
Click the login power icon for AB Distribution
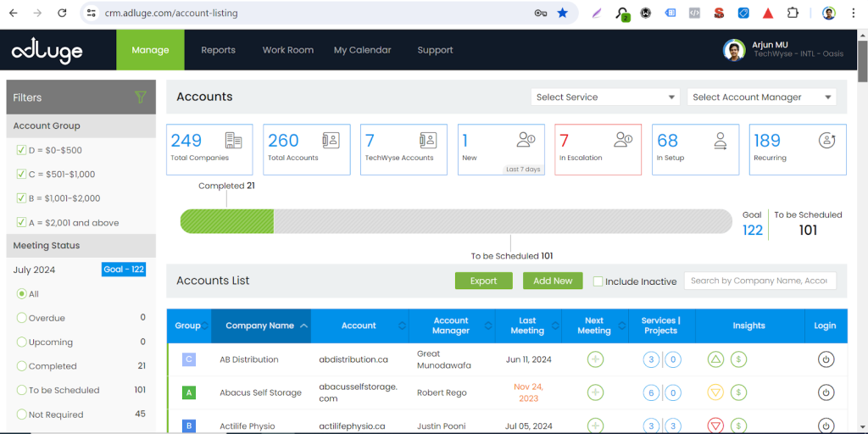point(825,359)
